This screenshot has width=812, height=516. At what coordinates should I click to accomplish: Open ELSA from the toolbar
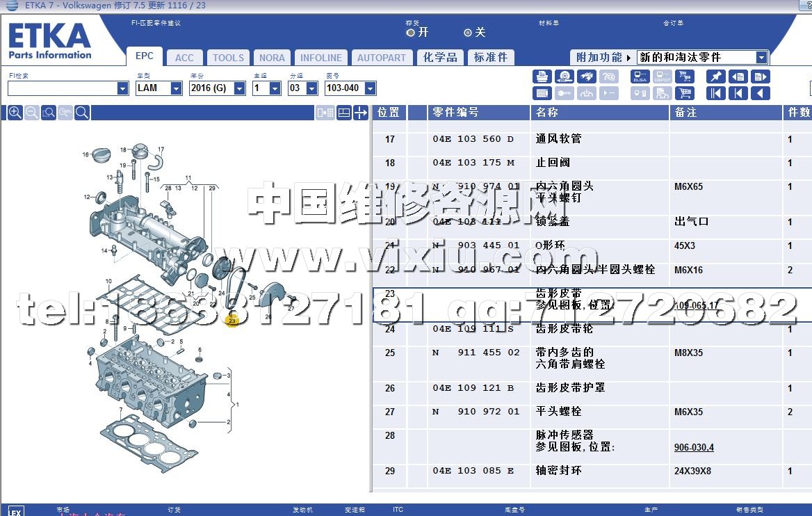(x=640, y=76)
